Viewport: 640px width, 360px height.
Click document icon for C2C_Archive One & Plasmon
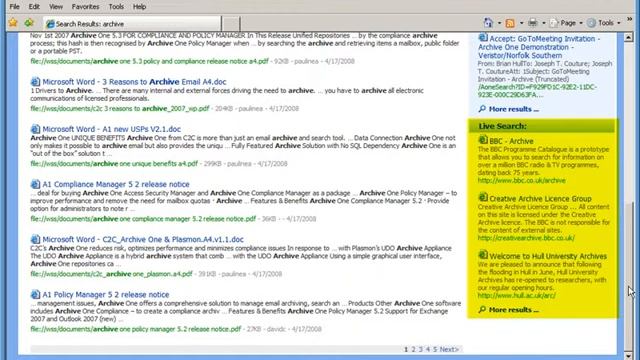point(36,239)
